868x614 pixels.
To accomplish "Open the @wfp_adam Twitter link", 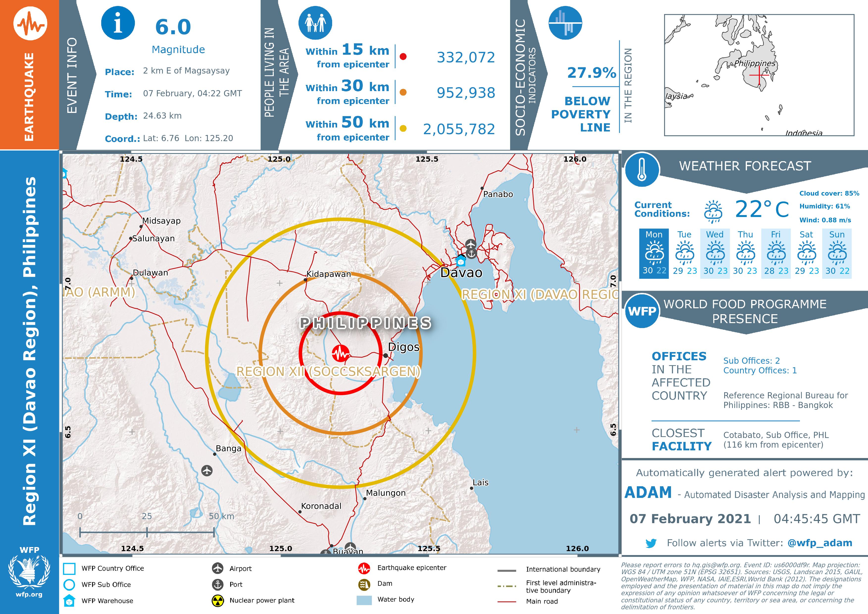I will tap(819, 543).
